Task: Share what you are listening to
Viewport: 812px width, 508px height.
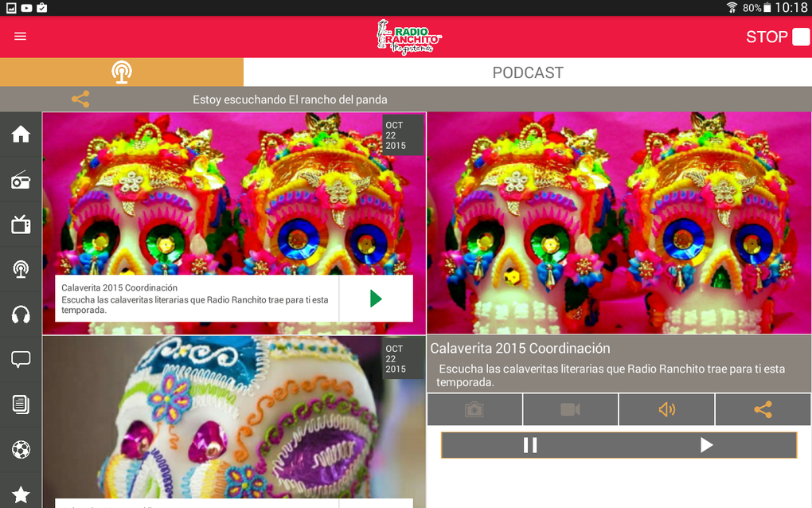Action: 80,99
